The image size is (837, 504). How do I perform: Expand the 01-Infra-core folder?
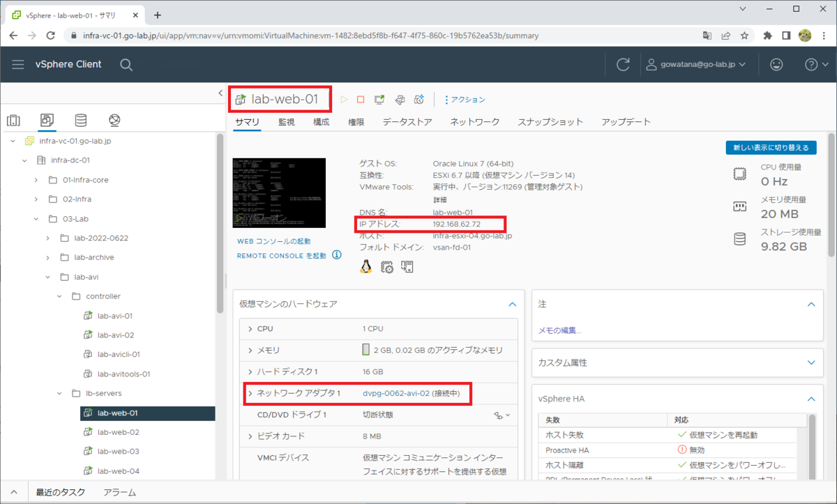point(36,180)
